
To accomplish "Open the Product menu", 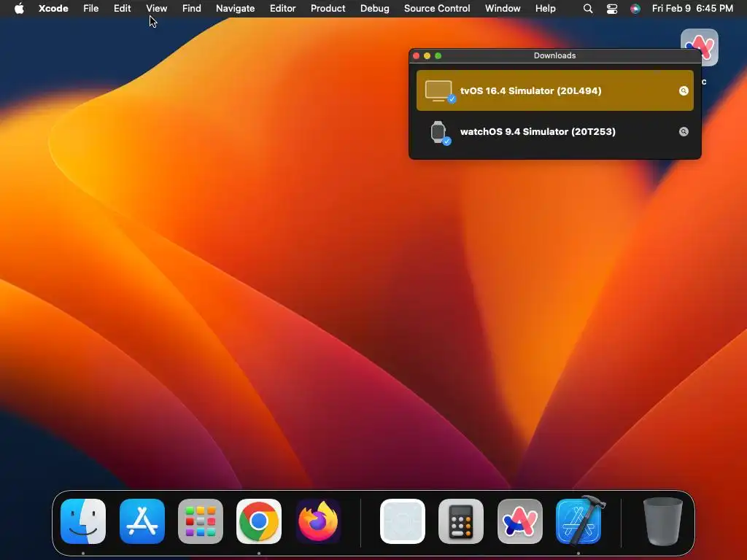I will (328, 8).
